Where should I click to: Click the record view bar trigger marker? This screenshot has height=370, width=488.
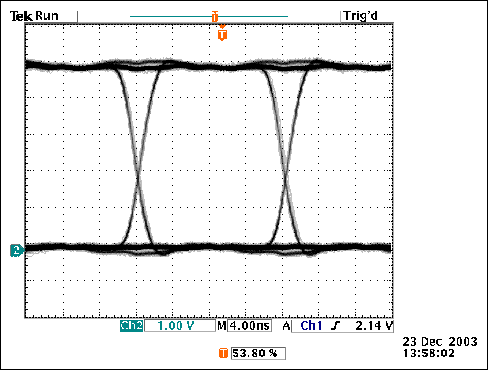(x=215, y=16)
